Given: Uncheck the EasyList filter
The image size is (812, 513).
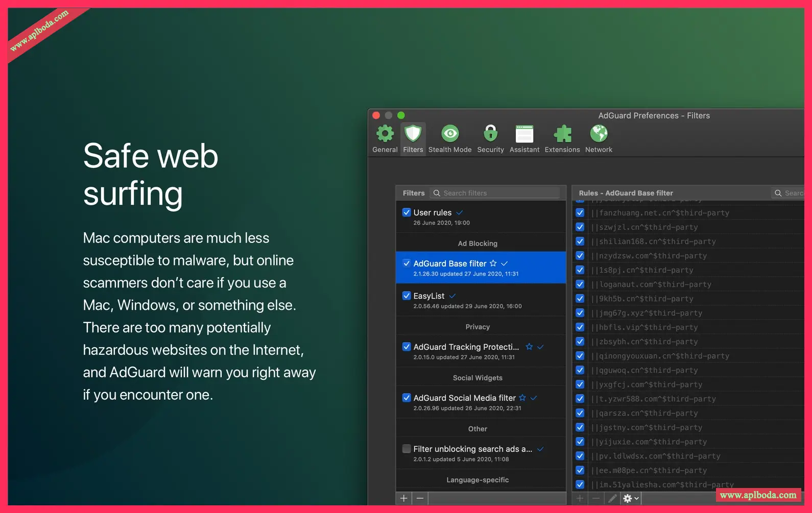Looking at the screenshot, I should (x=407, y=296).
